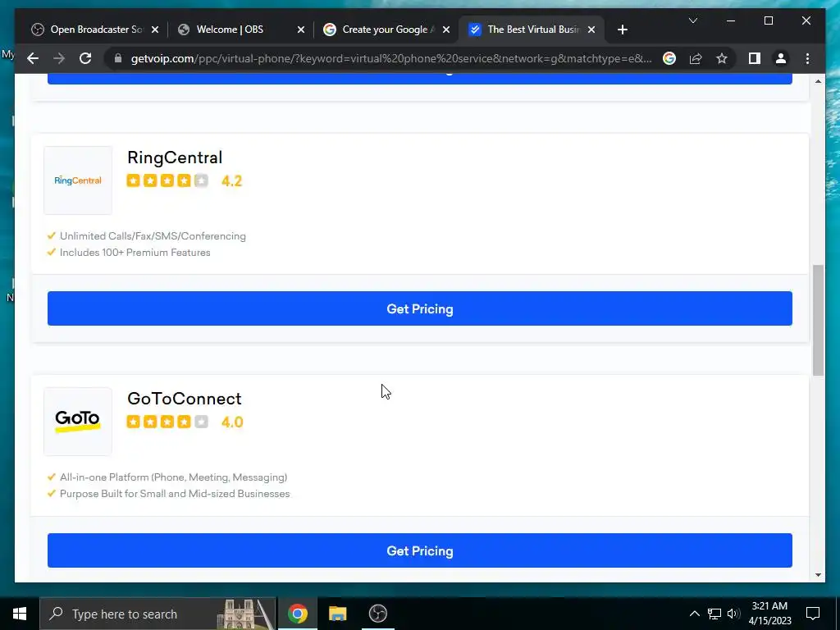
Task: Open the Chrome profile menu
Action: click(x=781, y=58)
